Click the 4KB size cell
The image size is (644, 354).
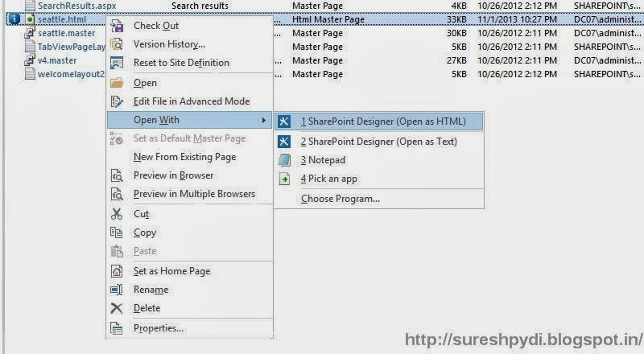459,6
